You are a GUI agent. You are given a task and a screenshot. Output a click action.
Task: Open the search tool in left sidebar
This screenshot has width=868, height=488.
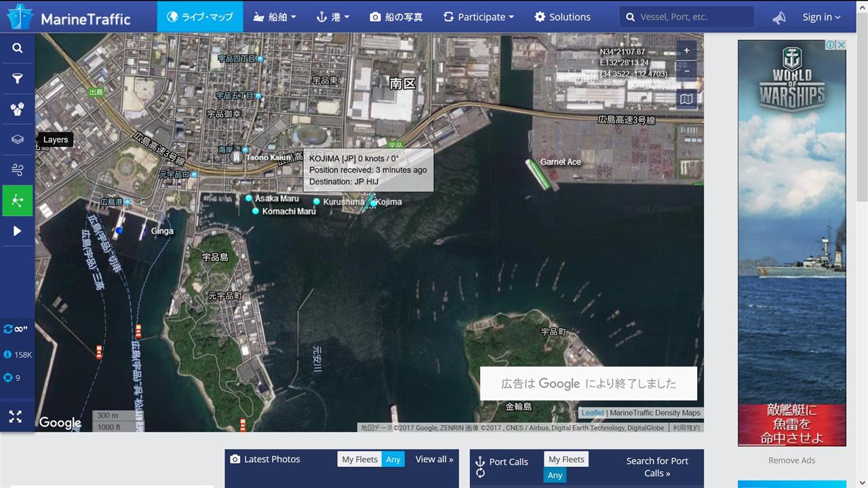(x=18, y=48)
